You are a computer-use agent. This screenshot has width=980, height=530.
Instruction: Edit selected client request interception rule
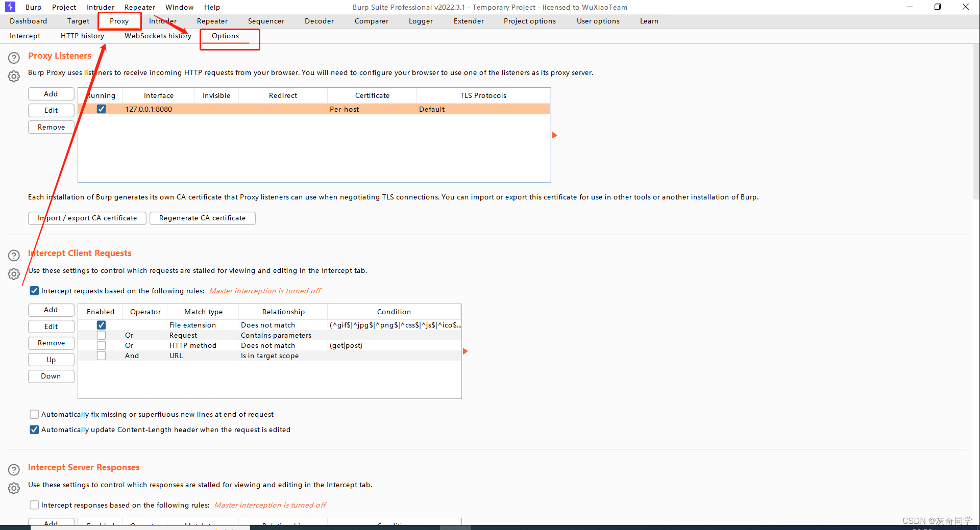[51, 326]
